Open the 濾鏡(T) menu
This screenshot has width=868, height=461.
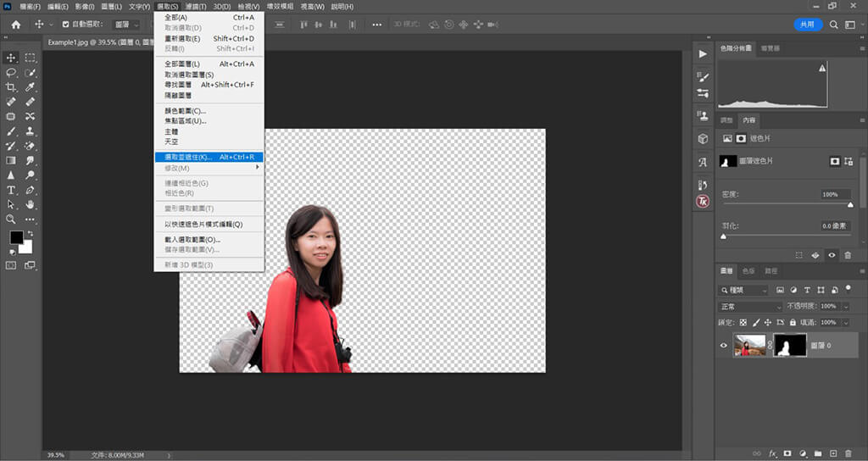pos(196,7)
